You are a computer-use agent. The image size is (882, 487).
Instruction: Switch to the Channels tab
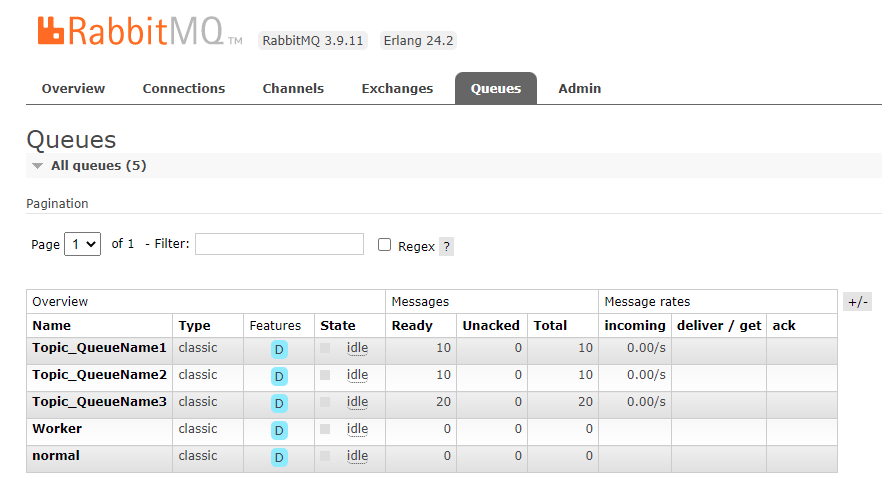point(293,88)
